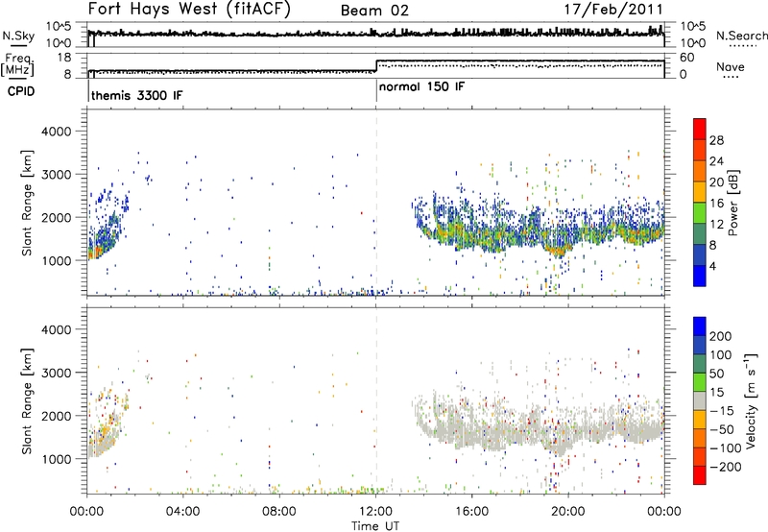
Task: Click the '12:00' time axis label
Action: tap(375, 512)
